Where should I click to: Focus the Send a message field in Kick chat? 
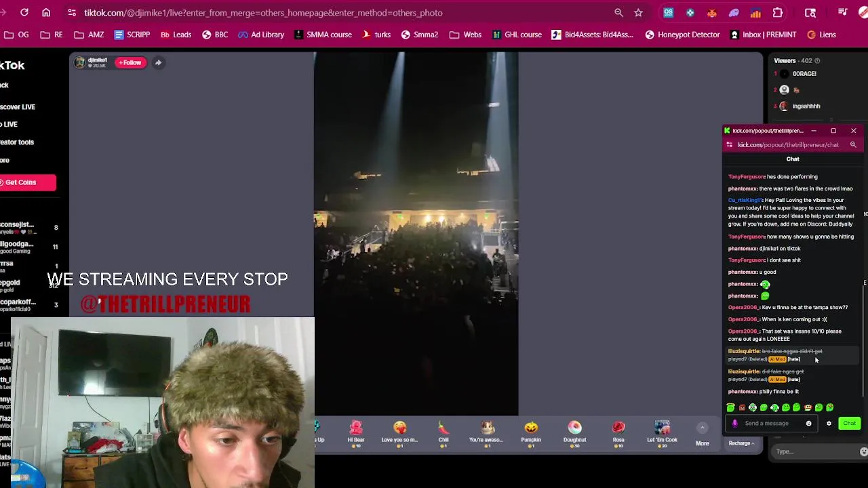coord(770,423)
